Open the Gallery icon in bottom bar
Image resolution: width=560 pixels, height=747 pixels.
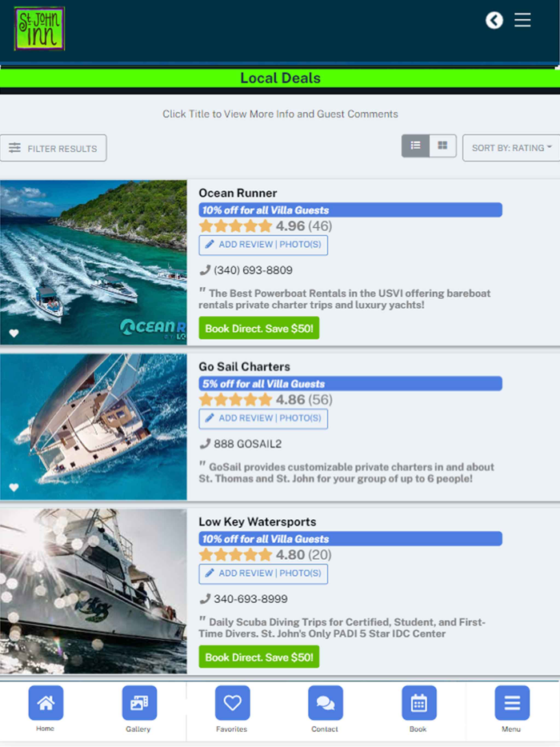pyautogui.click(x=139, y=703)
